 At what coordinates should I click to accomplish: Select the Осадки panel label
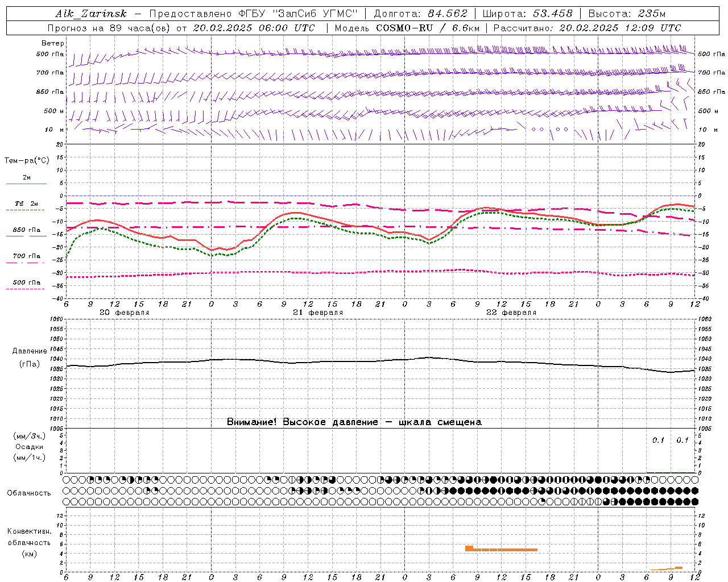click(30, 447)
